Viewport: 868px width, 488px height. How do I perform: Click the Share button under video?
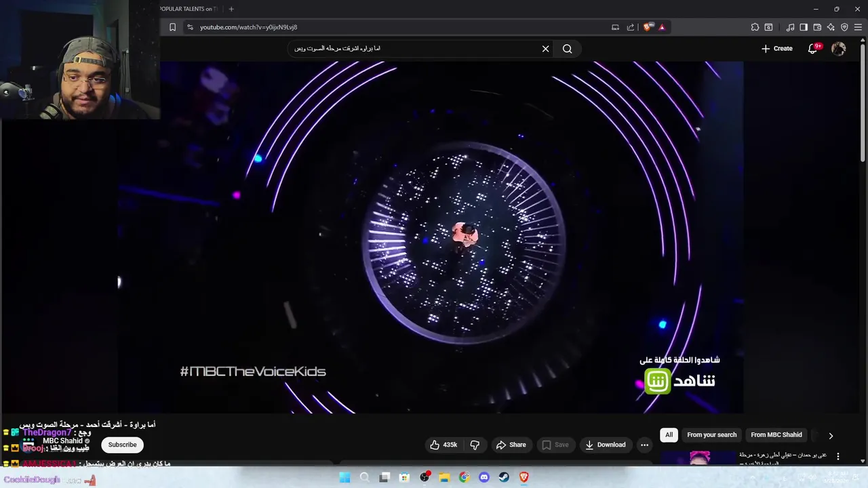[511, 445]
